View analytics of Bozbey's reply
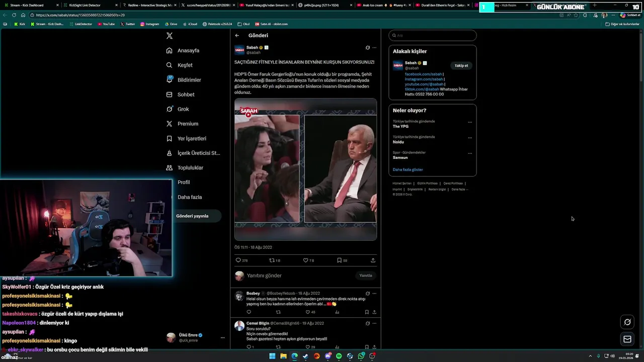Viewport: 644px width, 362px height. 337,312
